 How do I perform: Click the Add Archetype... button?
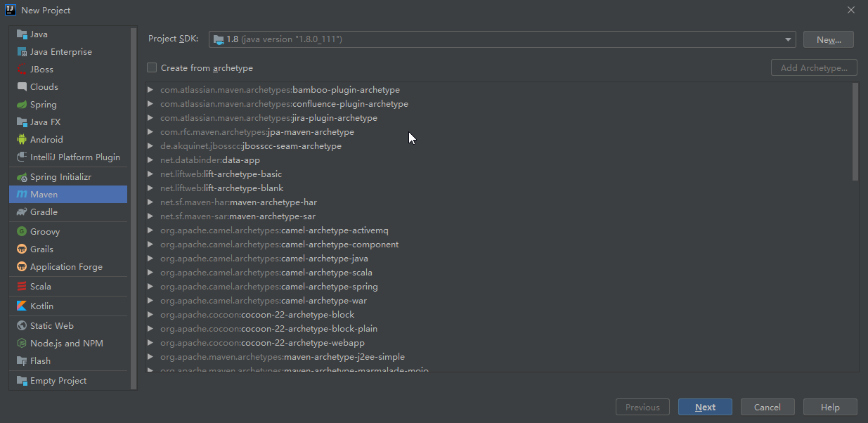[814, 67]
